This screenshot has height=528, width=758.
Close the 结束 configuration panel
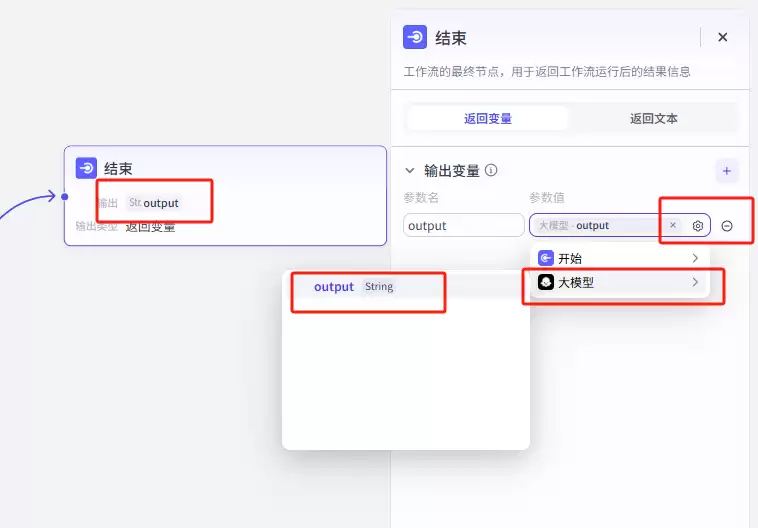[723, 37]
